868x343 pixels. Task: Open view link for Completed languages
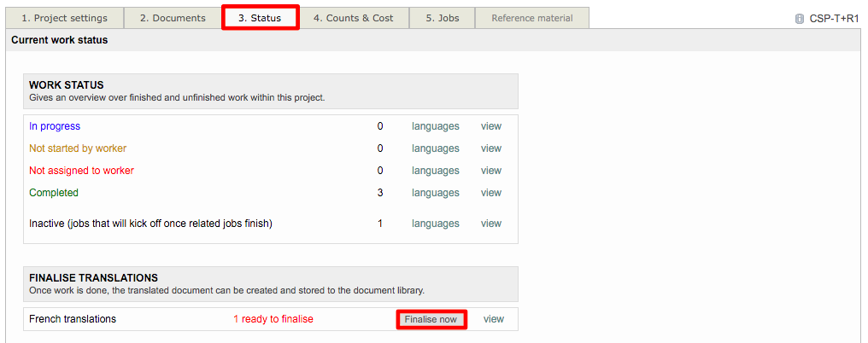490,193
